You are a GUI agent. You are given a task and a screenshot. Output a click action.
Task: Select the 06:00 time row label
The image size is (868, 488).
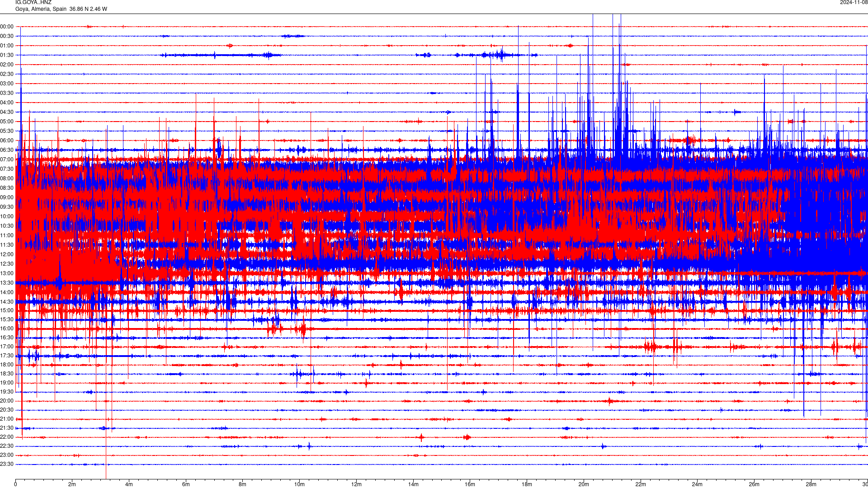7,141
